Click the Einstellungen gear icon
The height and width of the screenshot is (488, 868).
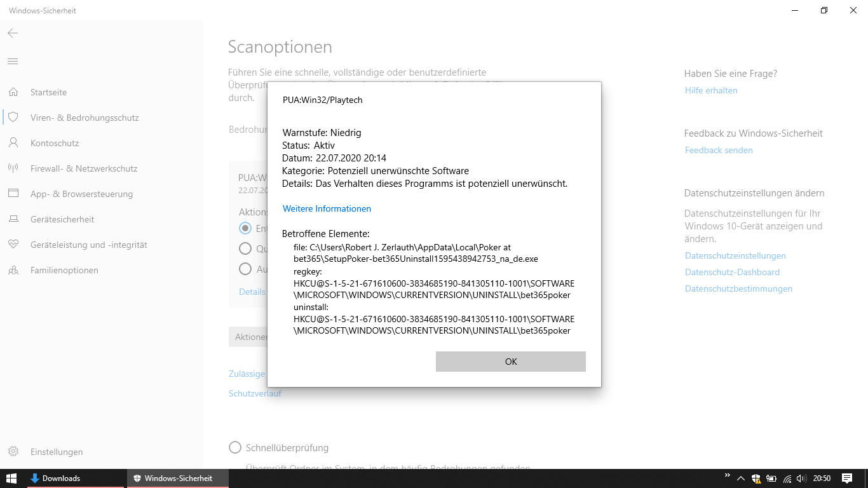click(x=13, y=452)
